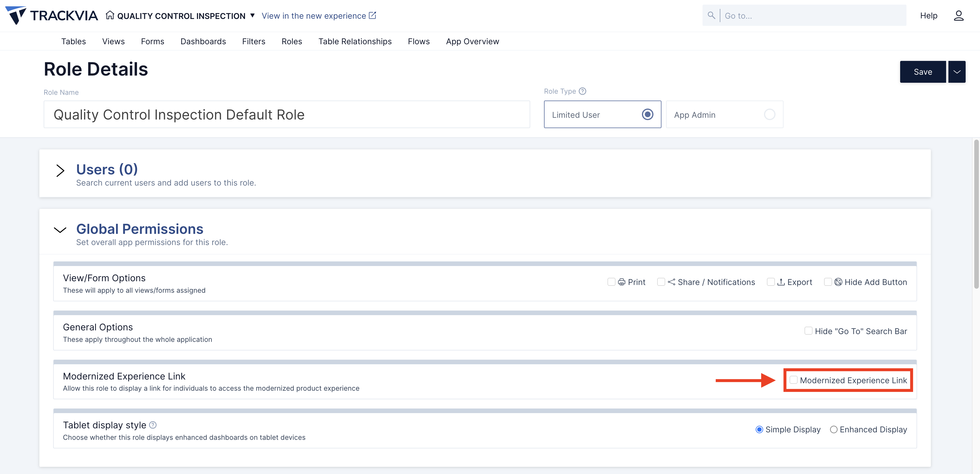
Task: Click the Role Name input field
Action: click(287, 115)
